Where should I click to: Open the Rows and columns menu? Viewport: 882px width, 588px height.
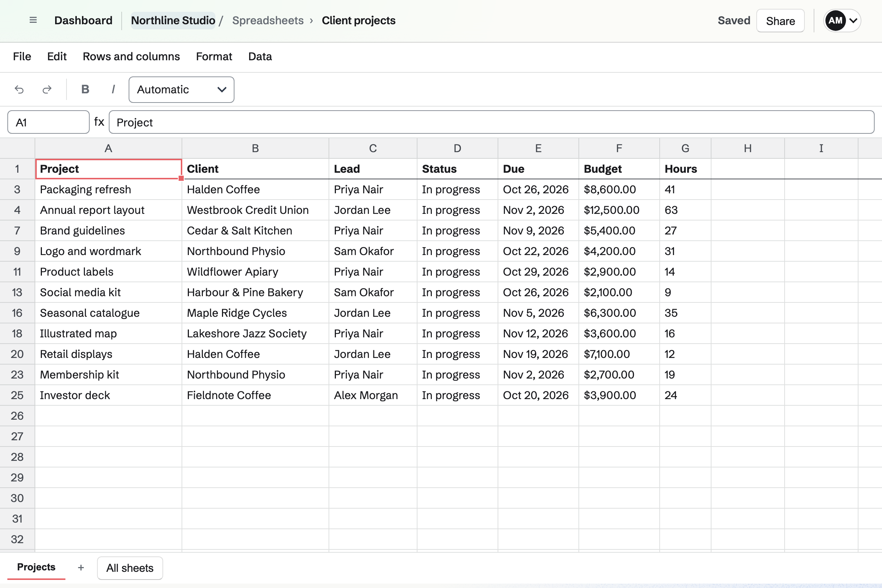tap(131, 57)
